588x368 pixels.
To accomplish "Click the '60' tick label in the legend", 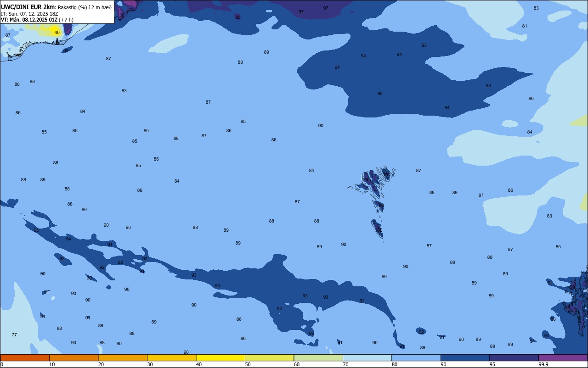I will click(x=297, y=364).
